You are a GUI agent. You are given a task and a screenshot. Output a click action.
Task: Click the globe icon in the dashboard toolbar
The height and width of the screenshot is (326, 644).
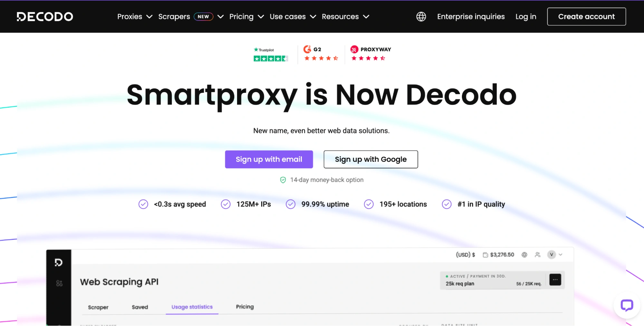pos(525,255)
